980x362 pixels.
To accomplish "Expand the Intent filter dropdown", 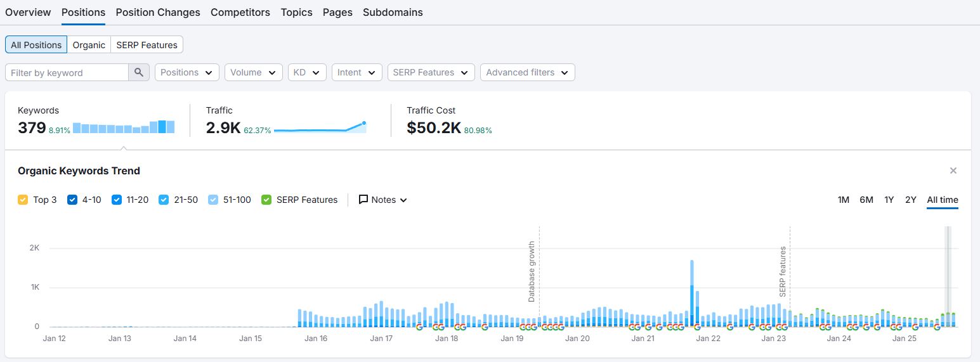I will [x=356, y=72].
